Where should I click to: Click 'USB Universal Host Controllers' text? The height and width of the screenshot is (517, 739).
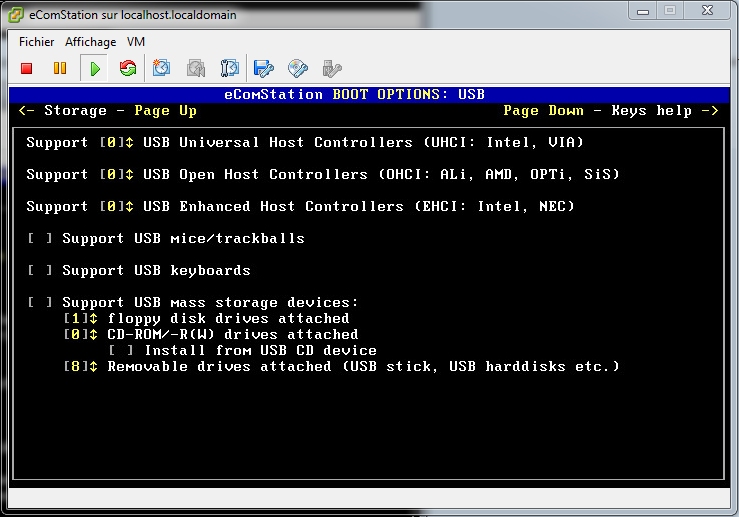[278, 142]
